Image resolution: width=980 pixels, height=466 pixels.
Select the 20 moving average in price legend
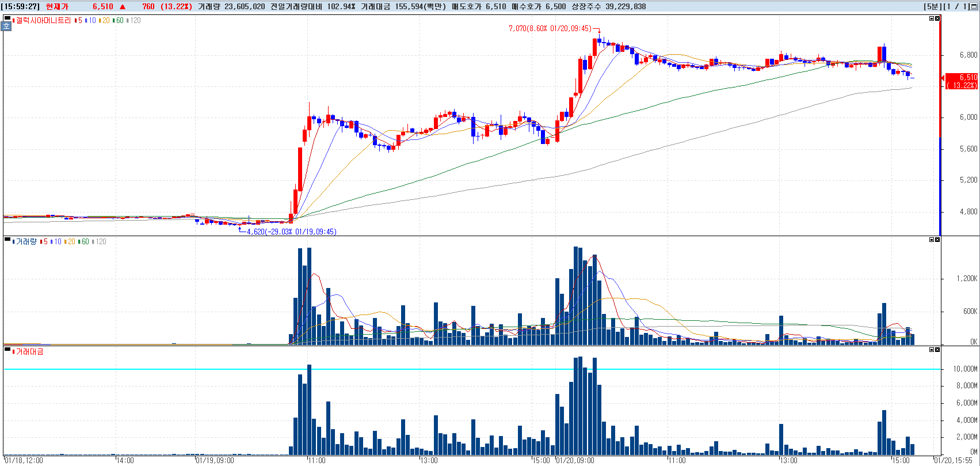pyautogui.click(x=105, y=20)
